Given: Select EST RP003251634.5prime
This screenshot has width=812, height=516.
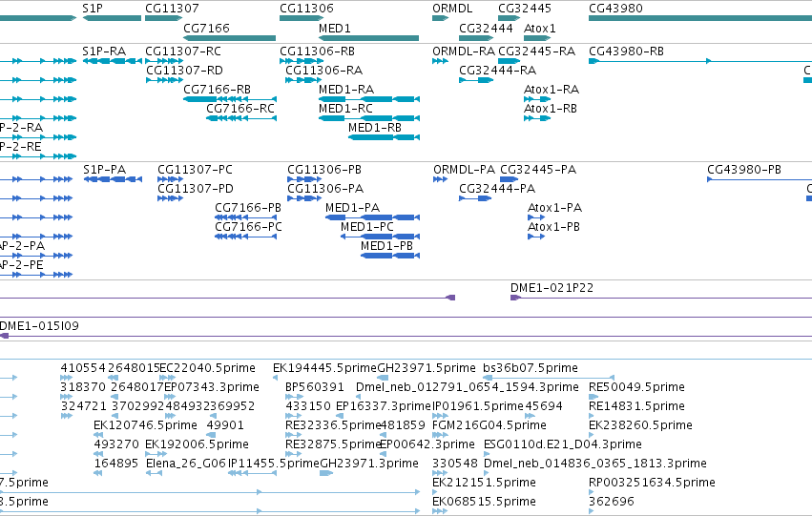Looking at the screenshot, I should 591,493.
